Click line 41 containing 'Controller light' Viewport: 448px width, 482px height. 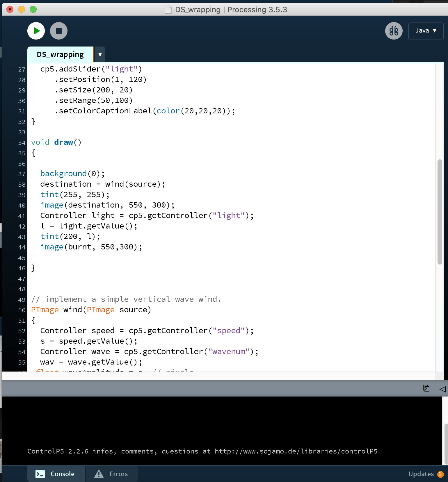point(147,216)
